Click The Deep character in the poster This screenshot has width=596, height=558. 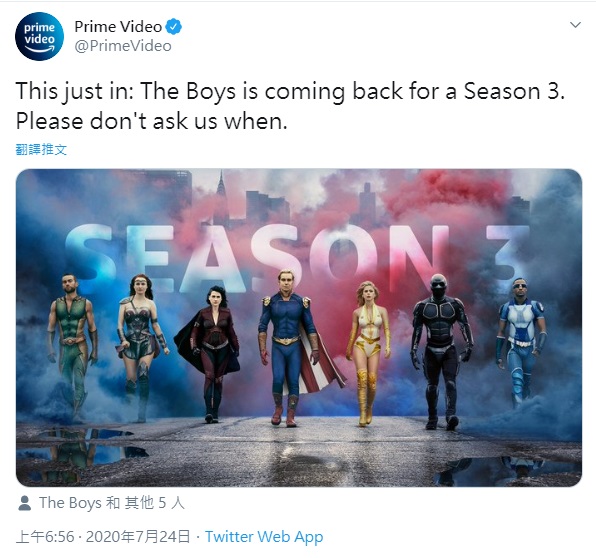[x=72, y=348]
